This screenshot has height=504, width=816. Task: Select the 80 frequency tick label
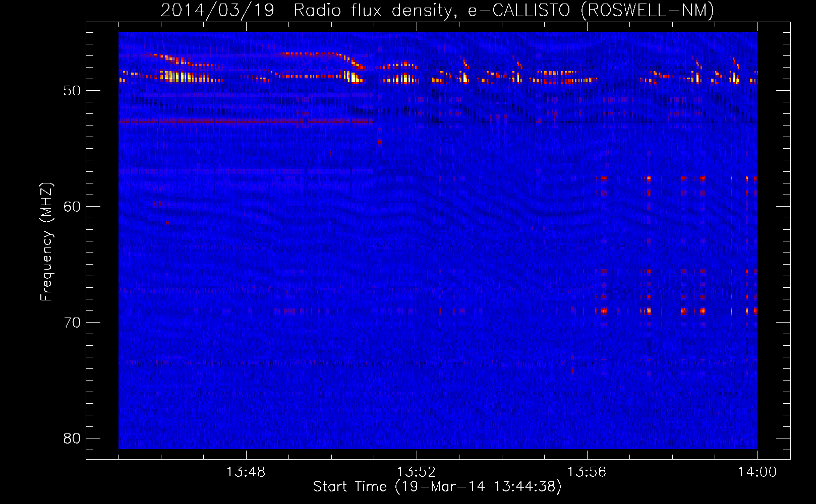(72, 438)
